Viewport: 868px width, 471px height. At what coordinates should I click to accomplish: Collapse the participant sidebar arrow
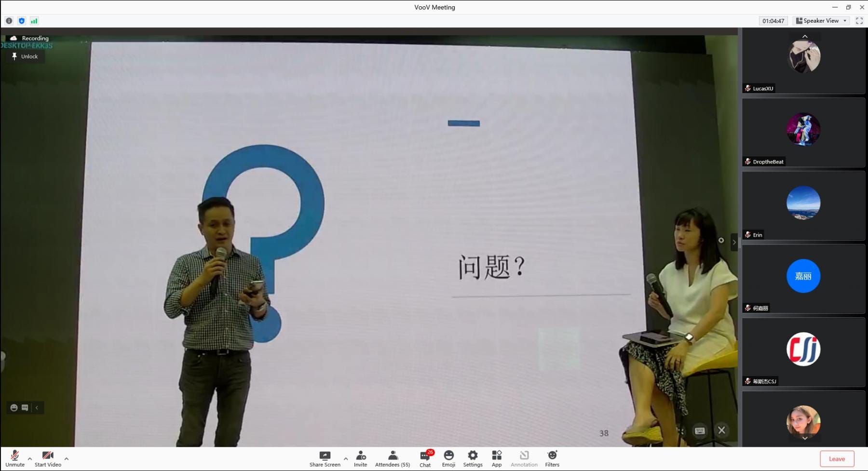point(734,242)
